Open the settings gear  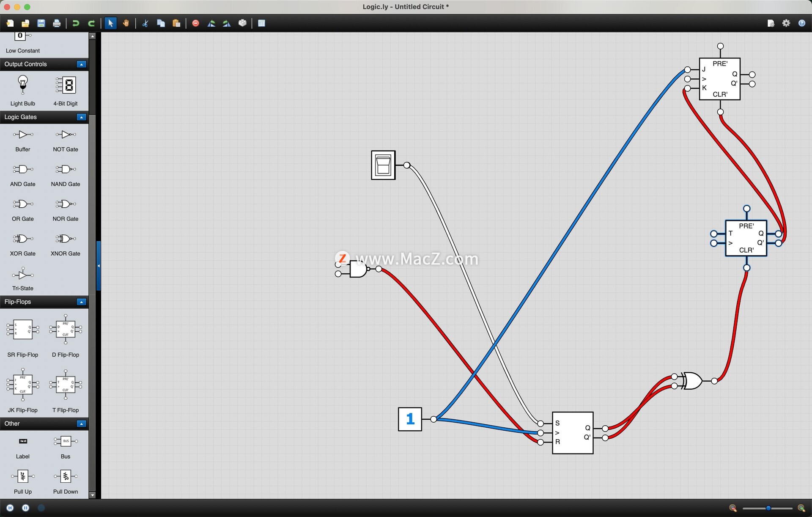click(786, 23)
